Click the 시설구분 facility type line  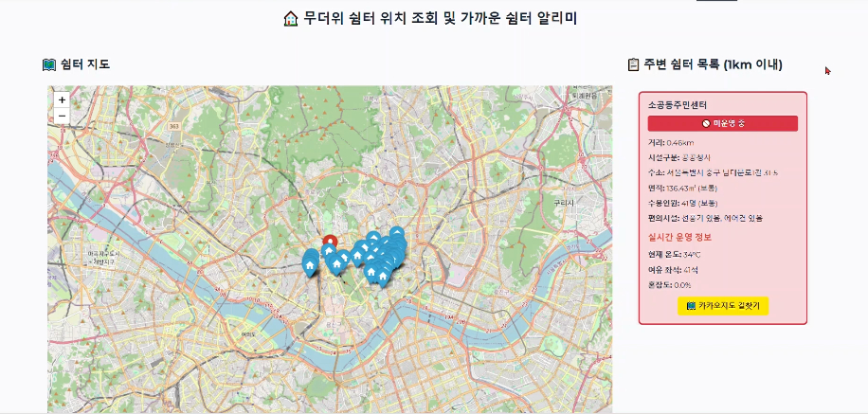[679, 158]
